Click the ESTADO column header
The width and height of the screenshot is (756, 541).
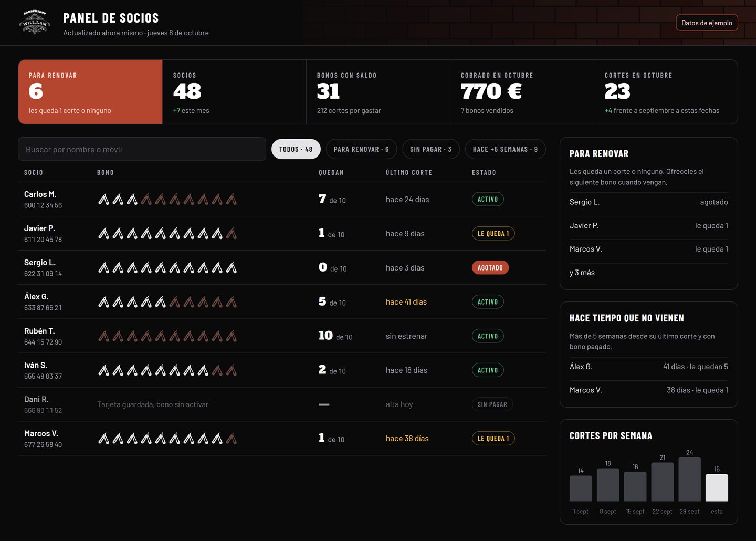(x=484, y=172)
